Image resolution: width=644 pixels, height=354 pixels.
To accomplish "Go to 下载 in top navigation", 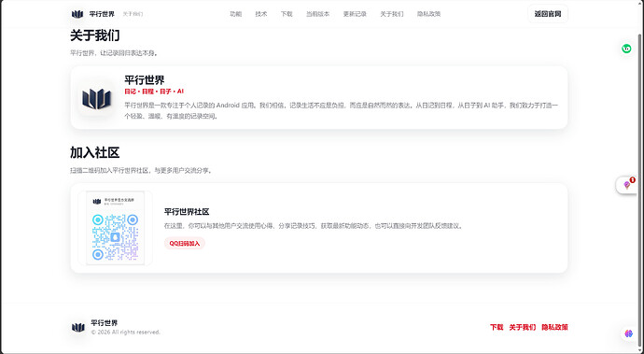I will [287, 14].
